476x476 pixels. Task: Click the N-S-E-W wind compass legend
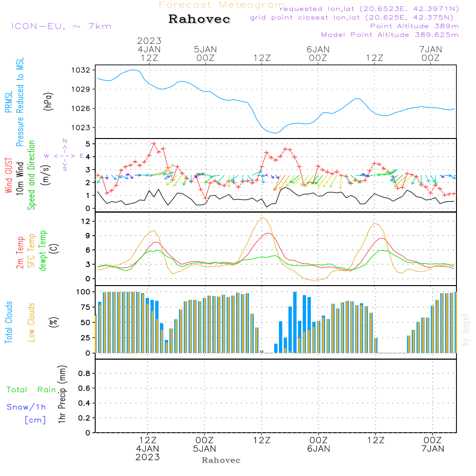pos(64,156)
